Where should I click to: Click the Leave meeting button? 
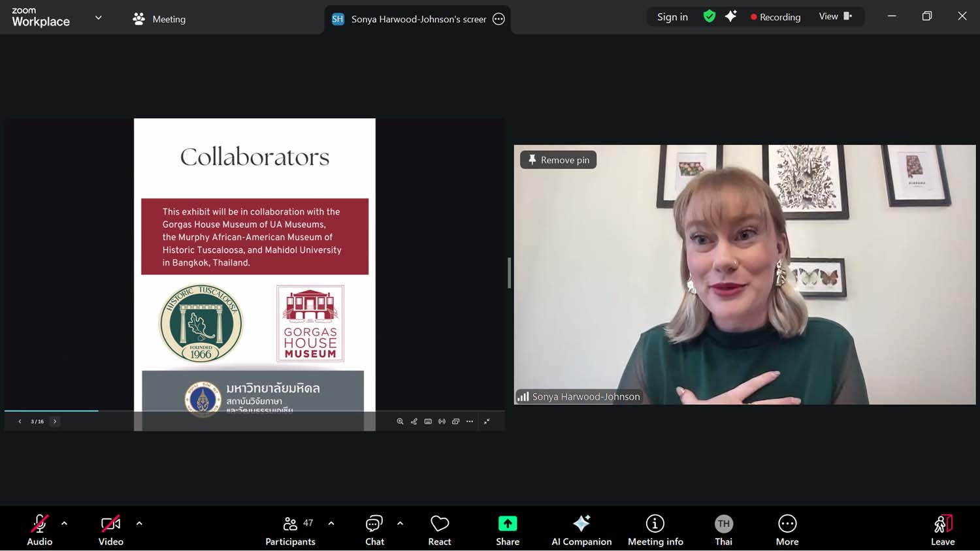[x=942, y=529]
